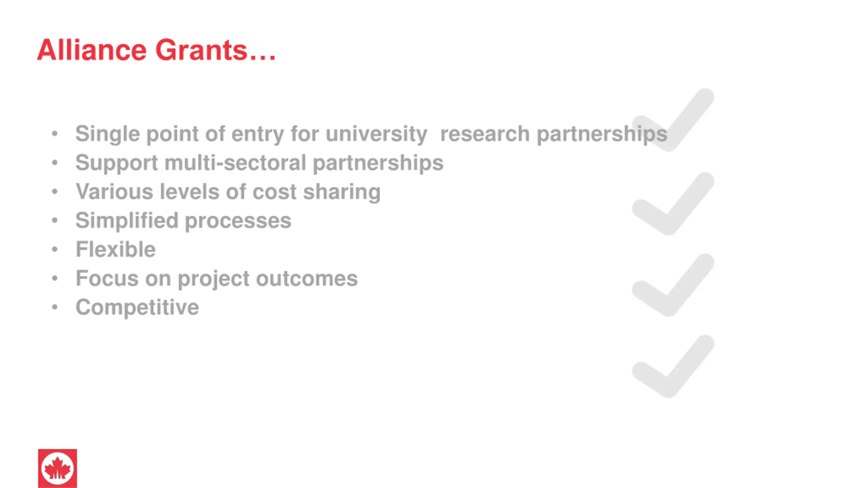Image resolution: width=868 pixels, height=488 pixels.
Task: Select 'Various levels of cost sharing' line
Action: tap(228, 192)
